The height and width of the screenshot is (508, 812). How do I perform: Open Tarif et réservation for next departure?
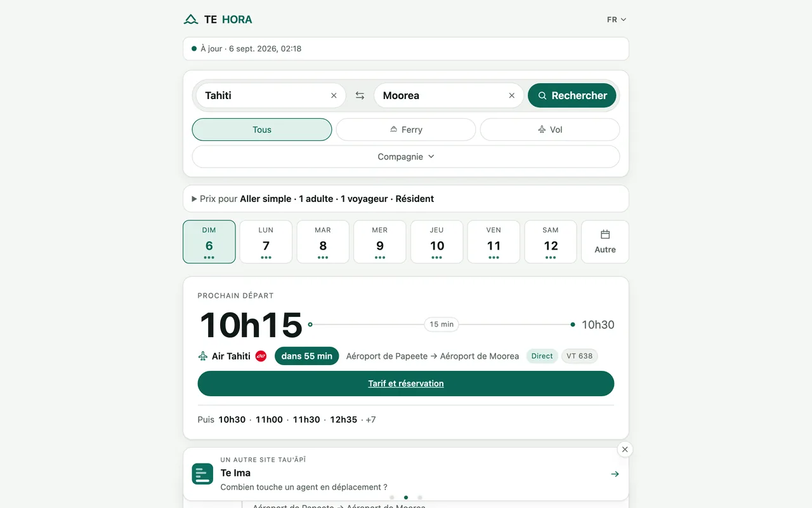click(x=406, y=384)
